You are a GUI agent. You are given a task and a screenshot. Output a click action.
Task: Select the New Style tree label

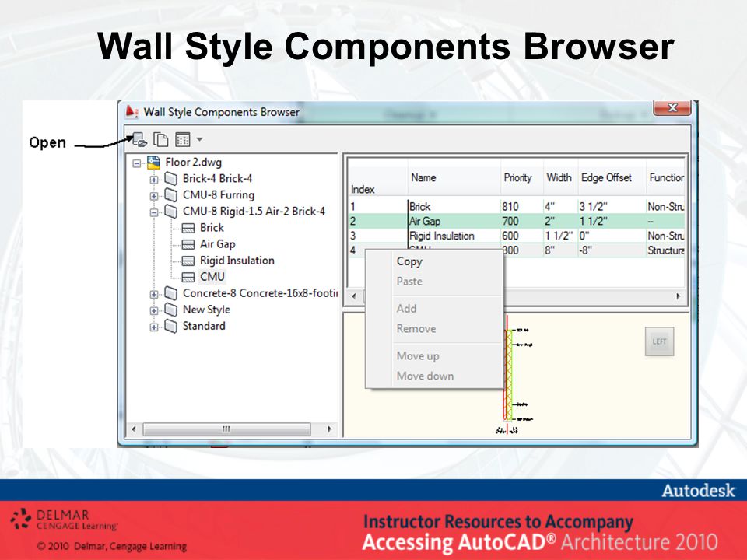206,310
